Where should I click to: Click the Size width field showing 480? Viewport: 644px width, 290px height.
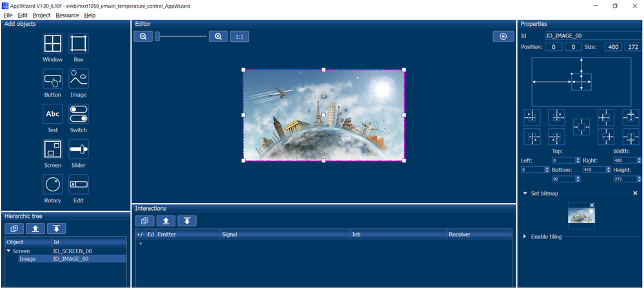tap(613, 47)
